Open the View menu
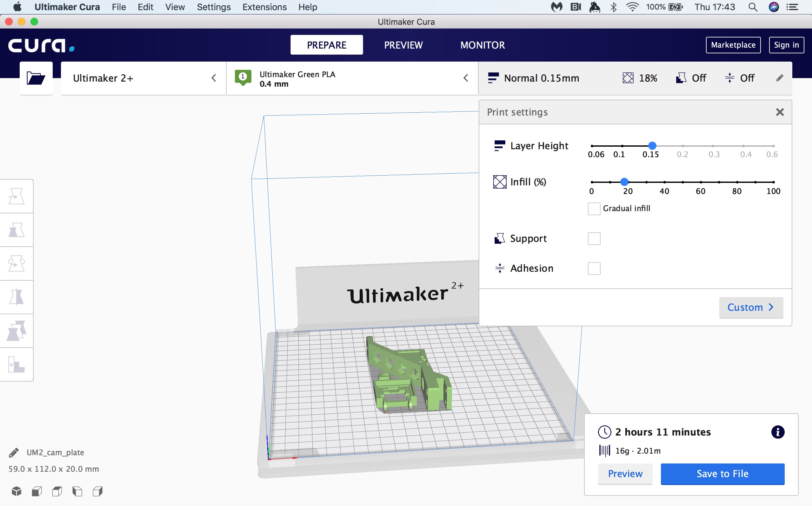 point(175,7)
